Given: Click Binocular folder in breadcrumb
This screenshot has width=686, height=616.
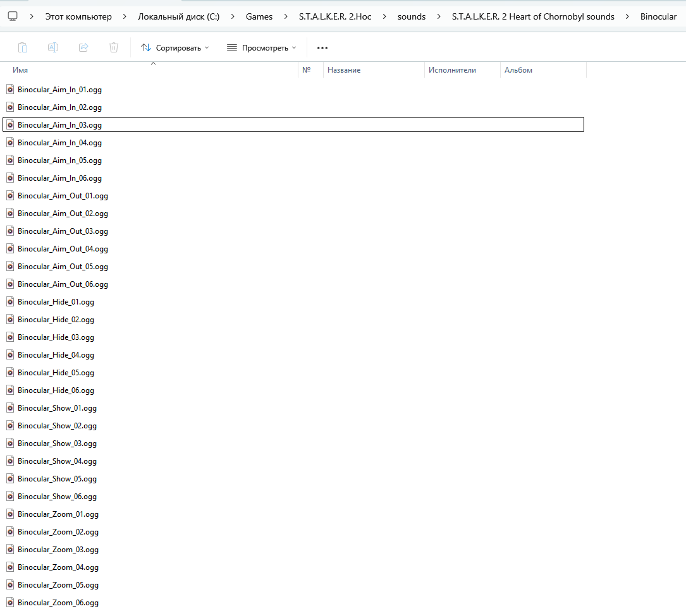Looking at the screenshot, I should (658, 16).
